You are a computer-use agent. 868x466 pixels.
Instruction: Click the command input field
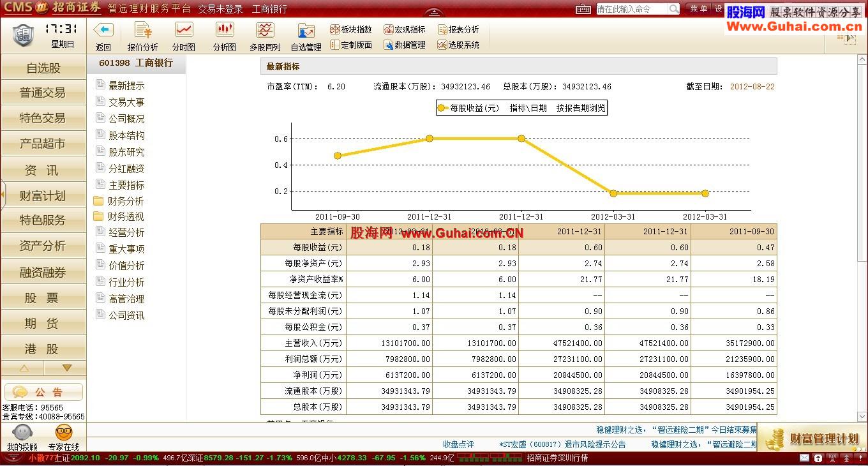click(632, 9)
